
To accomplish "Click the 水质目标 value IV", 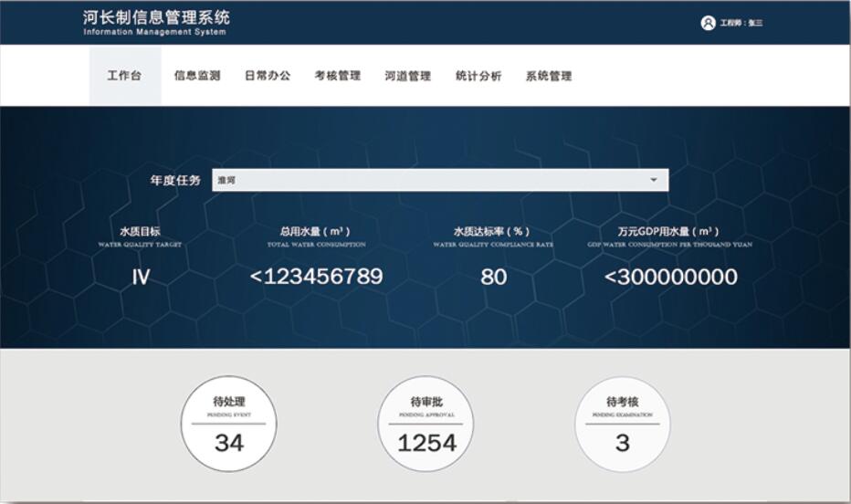I will click(x=140, y=277).
